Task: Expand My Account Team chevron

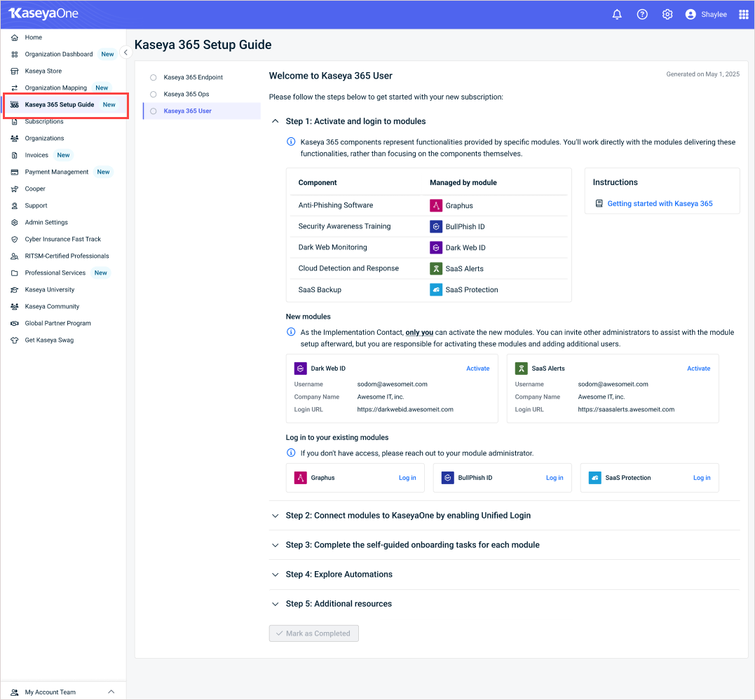Action: point(111,692)
